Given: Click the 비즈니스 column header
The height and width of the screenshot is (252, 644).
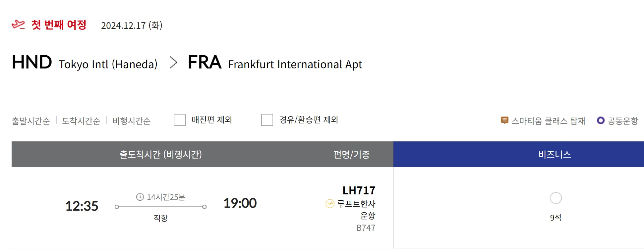Looking at the screenshot, I should (x=555, y=154).
